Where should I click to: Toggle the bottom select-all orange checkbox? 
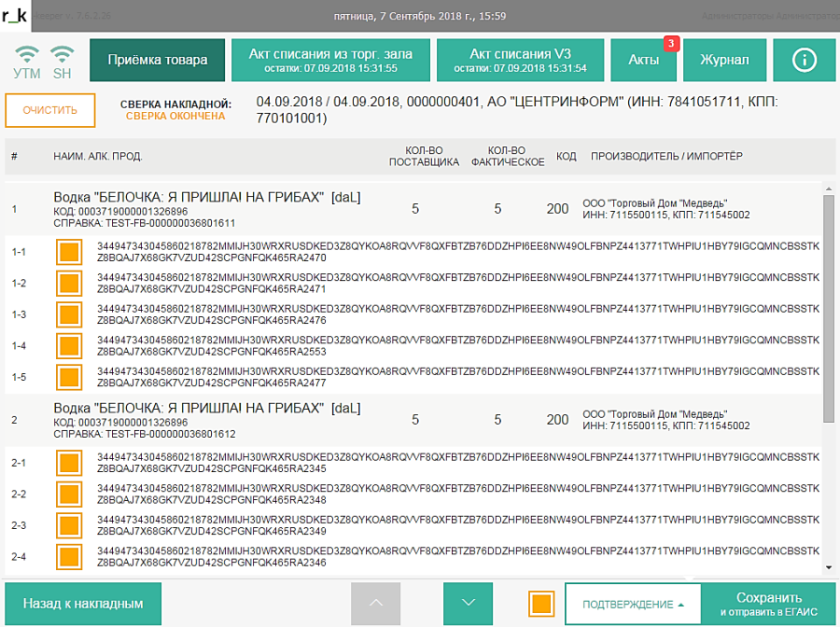[541, 604]
